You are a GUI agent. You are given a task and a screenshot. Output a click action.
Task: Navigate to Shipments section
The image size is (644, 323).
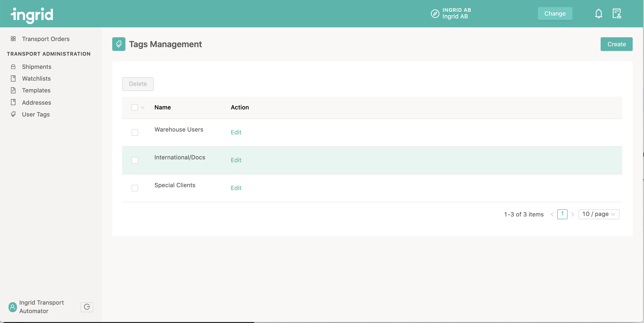[37, 66]
